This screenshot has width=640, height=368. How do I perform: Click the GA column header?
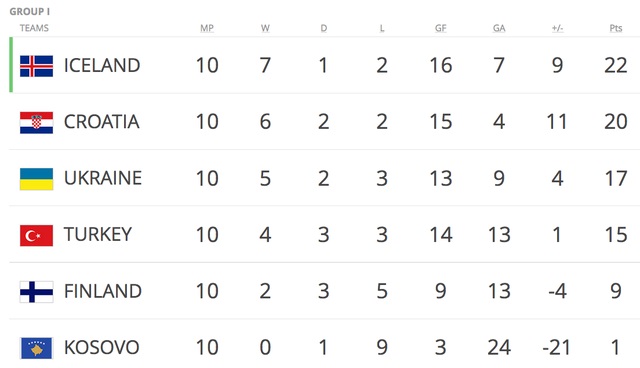pos(499,28)
